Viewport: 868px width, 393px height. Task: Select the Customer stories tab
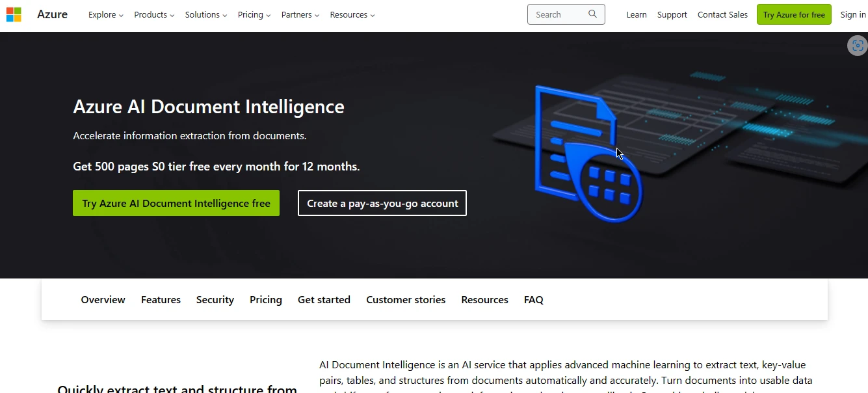[x=406, y=300]
